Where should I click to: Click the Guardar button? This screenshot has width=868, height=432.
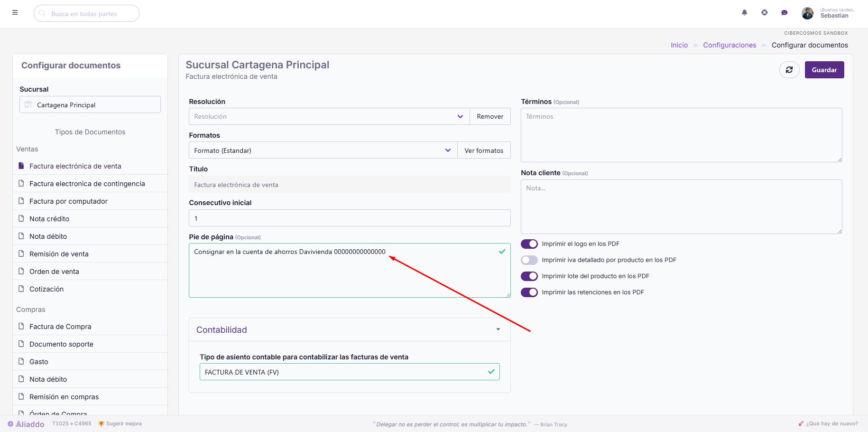pyautogui.click(x=824, y=70)
